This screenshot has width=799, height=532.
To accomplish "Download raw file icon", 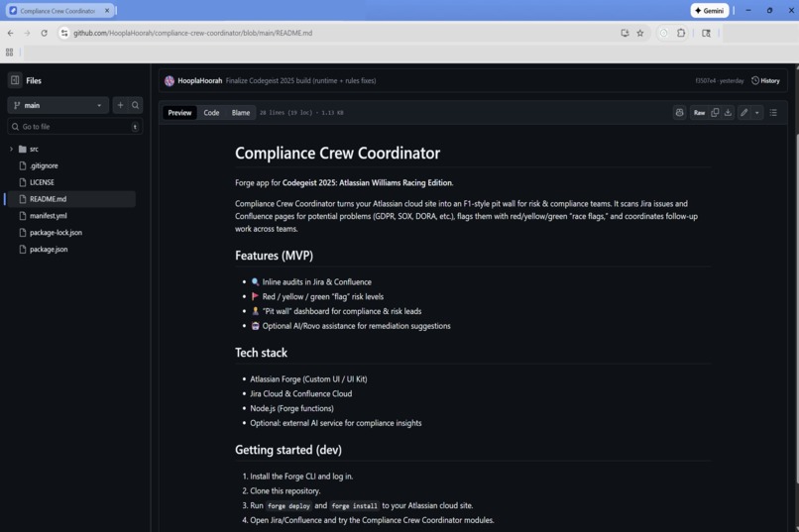I will point(729,113).
